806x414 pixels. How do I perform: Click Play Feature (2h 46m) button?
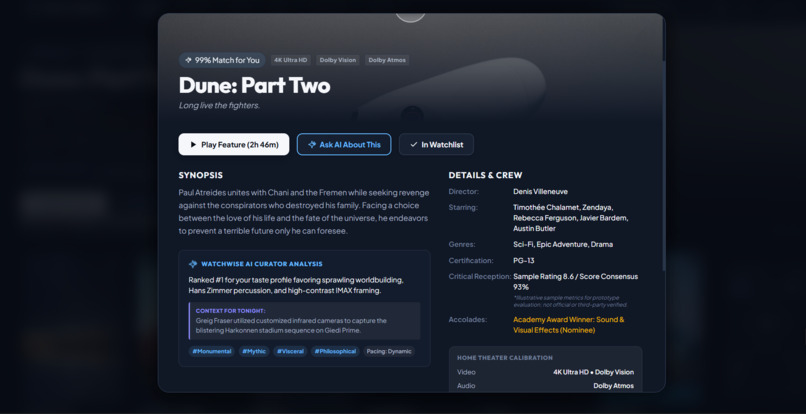pyautogui.click(x=234, y=145)
